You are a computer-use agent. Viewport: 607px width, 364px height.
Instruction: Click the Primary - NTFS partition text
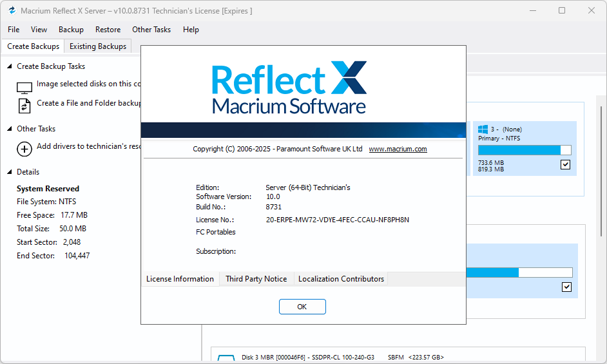tap(499, 139)
